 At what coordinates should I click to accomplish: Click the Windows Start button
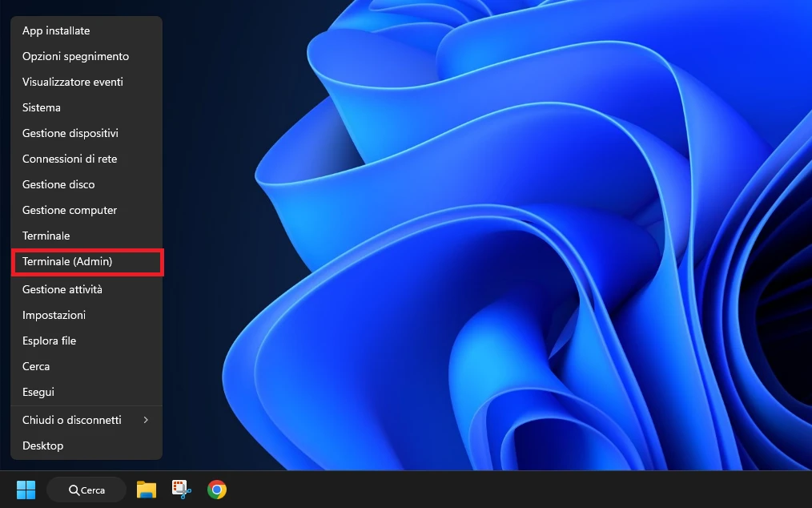tap(26, 490)
